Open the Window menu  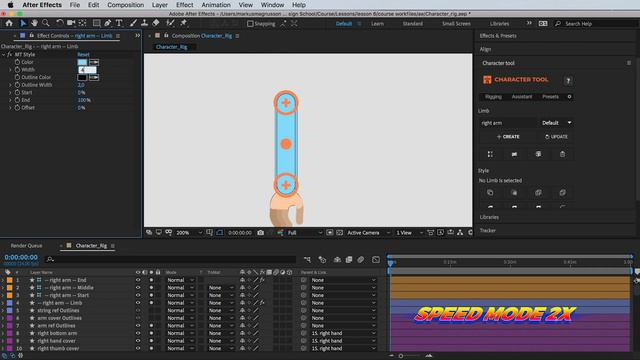(272, 5)
